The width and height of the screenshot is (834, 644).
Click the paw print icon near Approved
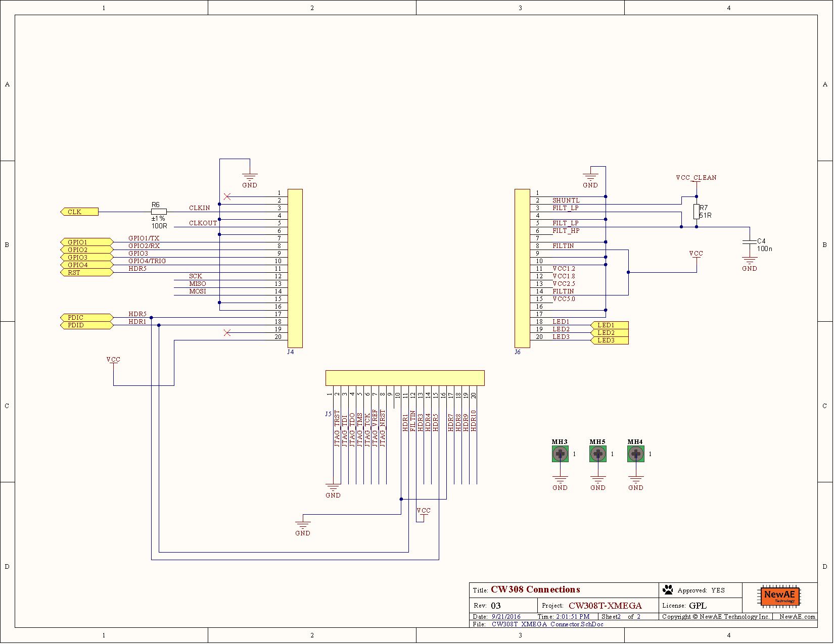tap(668, 589)
